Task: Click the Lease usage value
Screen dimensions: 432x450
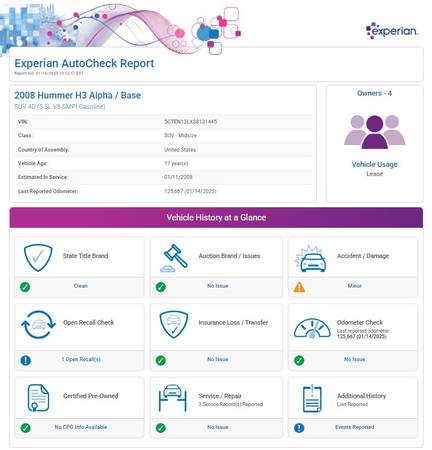Action: point(374,174)
